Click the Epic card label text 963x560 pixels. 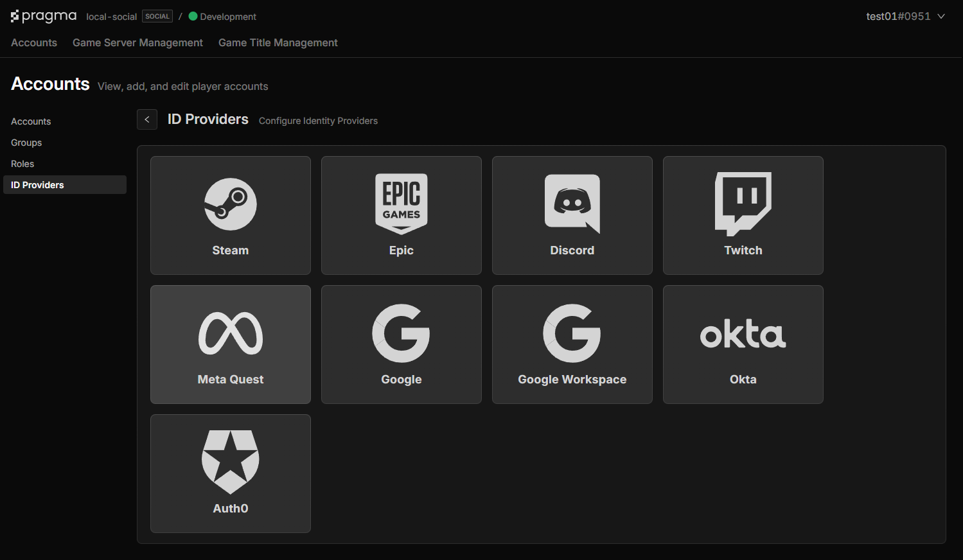tap(402, 250)
